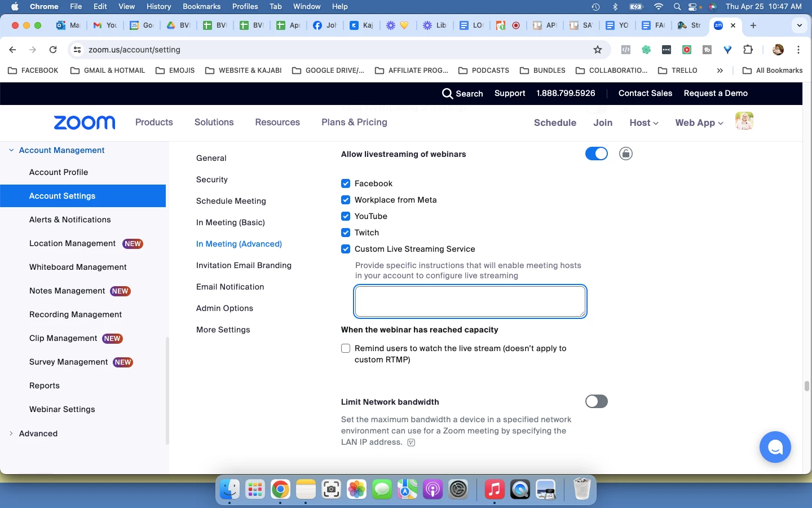
Task: Open Recording Management page
Action: (x=76, y=314)
